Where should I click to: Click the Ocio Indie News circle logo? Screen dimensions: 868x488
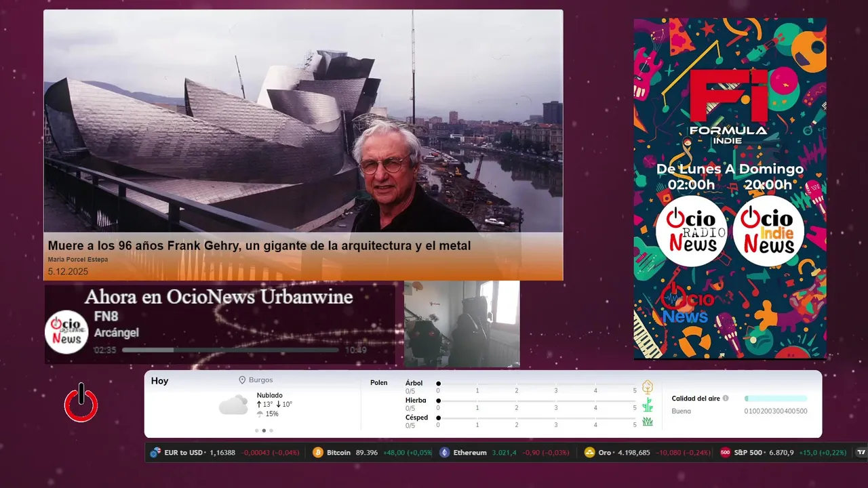[x=768, y=231]
